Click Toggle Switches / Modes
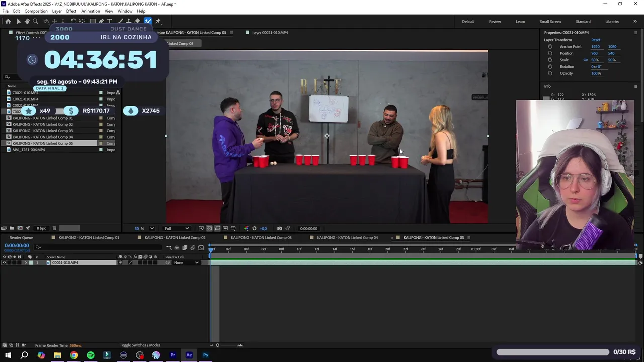644x362 pixels. coord(140,345)
